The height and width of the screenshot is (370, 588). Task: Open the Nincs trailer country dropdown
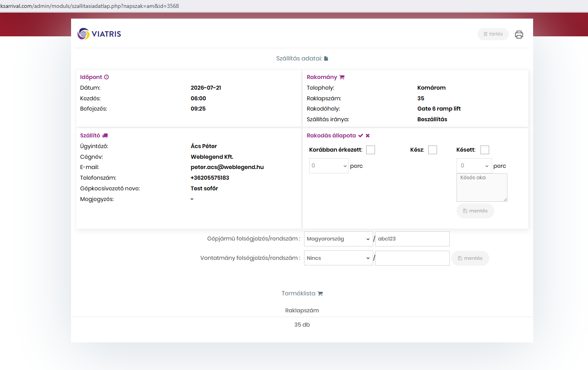[x=338, y=258]
